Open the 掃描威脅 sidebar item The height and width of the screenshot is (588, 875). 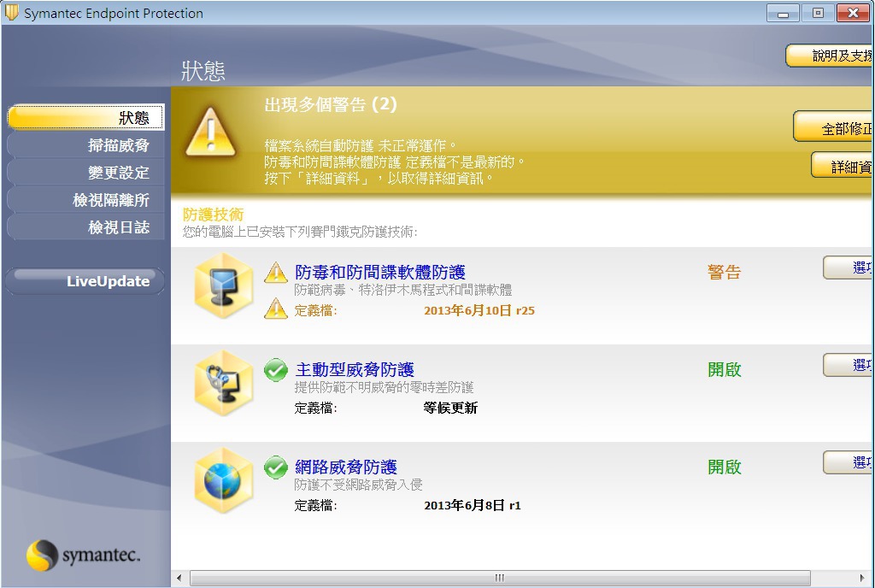[x=86, y=145]
